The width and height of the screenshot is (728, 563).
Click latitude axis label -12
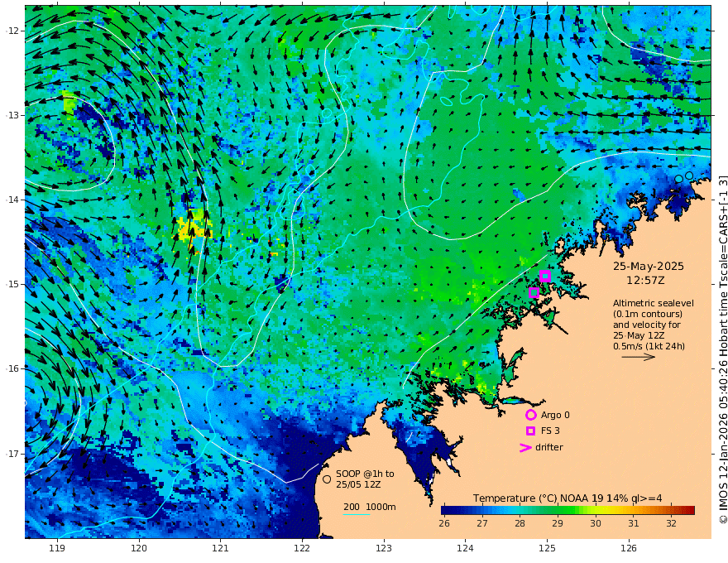(x=12, y=31)
